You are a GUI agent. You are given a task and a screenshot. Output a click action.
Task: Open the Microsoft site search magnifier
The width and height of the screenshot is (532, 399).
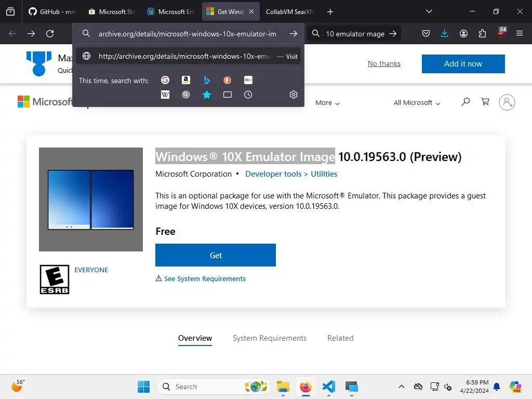pyautogui.click(x=465, y=101)
